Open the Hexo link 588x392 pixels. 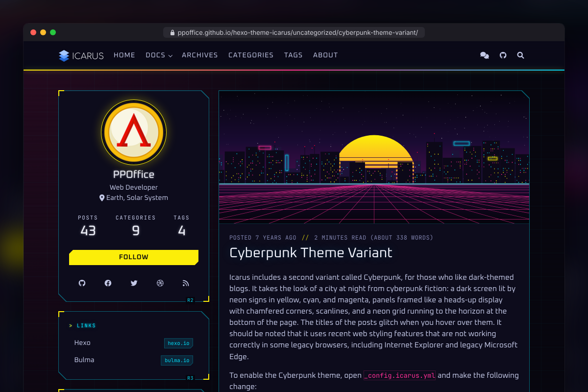pos(82,343)
